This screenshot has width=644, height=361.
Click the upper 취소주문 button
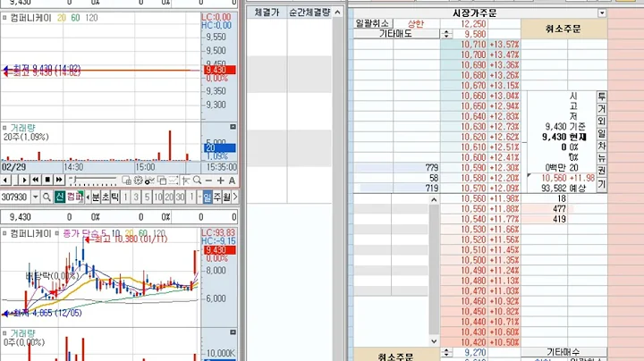tap(563, 29)
